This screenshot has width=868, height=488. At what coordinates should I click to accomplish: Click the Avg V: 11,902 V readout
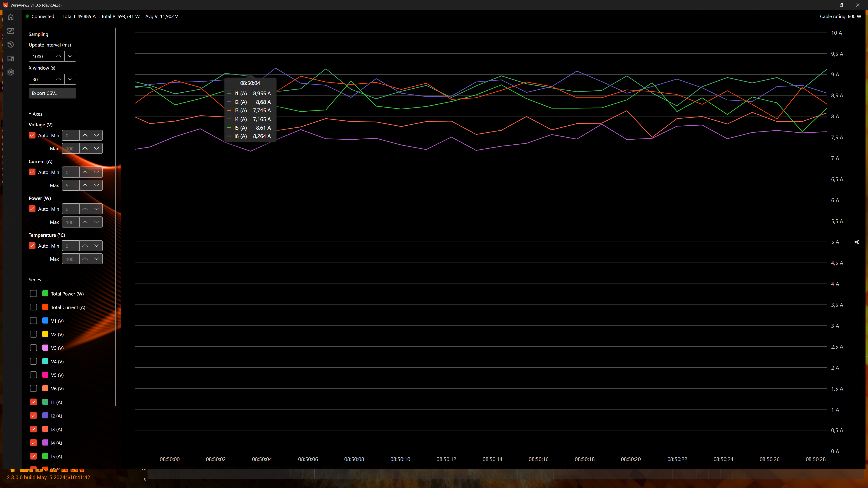click(162, 16)
